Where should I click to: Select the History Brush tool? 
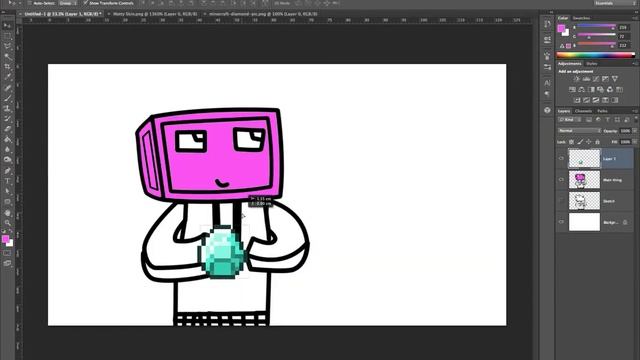[7, 118]
